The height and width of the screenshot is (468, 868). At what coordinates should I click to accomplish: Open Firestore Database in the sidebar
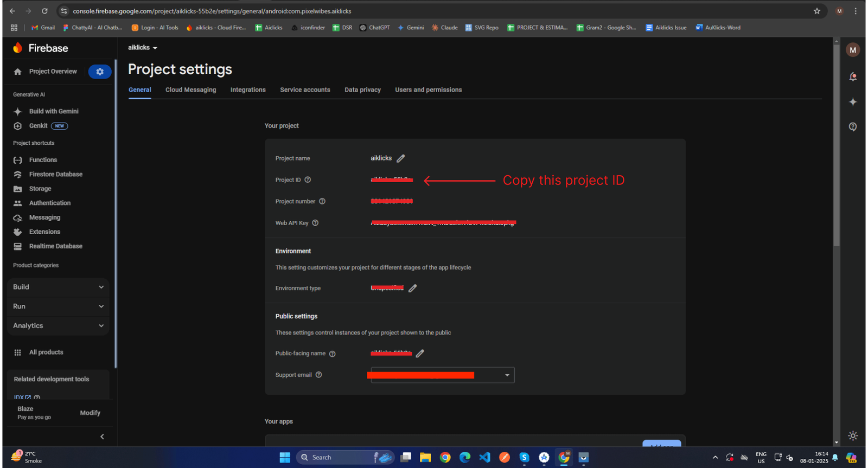[55, 175]
